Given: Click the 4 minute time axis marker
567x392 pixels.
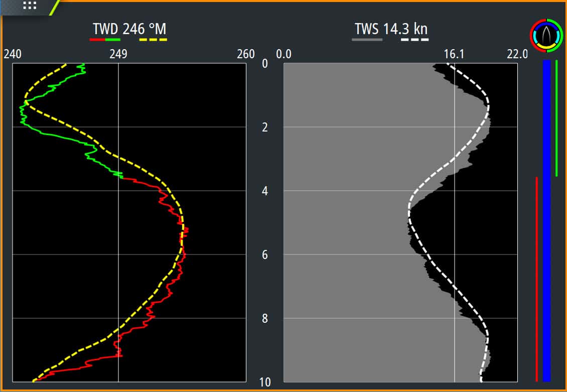Looking at the screenshot, I should (x=264, y=191).
